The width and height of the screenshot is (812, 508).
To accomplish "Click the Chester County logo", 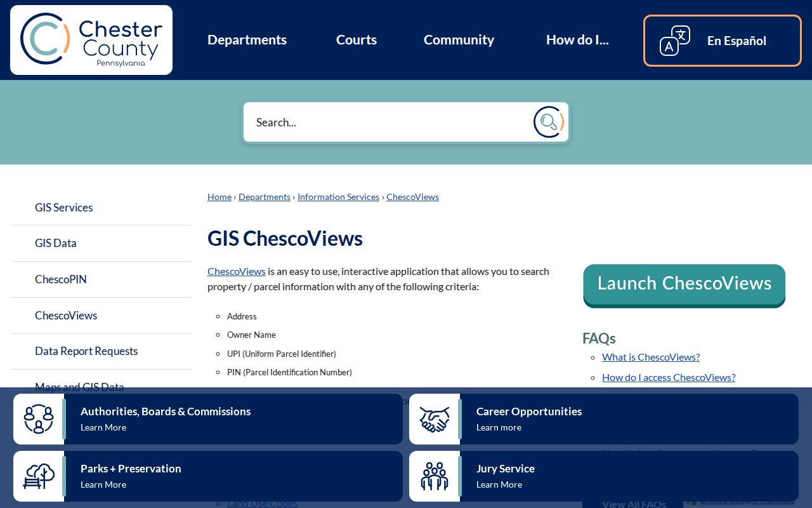I will (91, 40).
